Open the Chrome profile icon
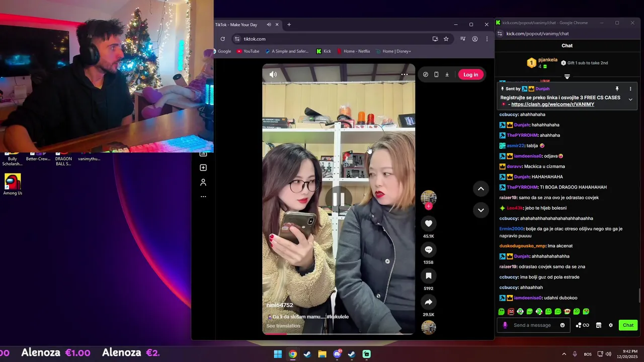 [x=474, y=39]
